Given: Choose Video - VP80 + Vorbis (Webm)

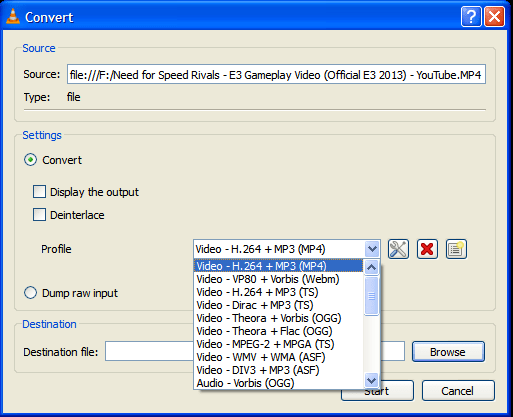Looking at the screenshot, I should pos(279,279).
